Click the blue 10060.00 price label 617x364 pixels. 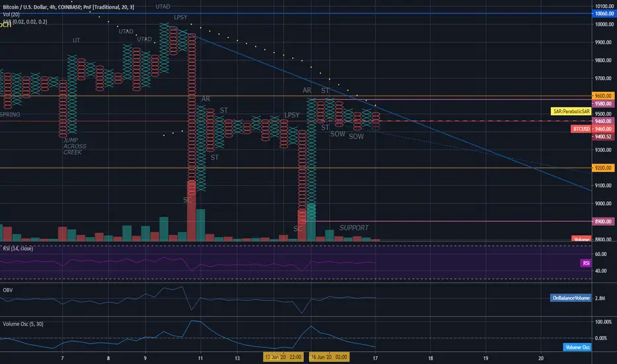click(x=604, y=13)
